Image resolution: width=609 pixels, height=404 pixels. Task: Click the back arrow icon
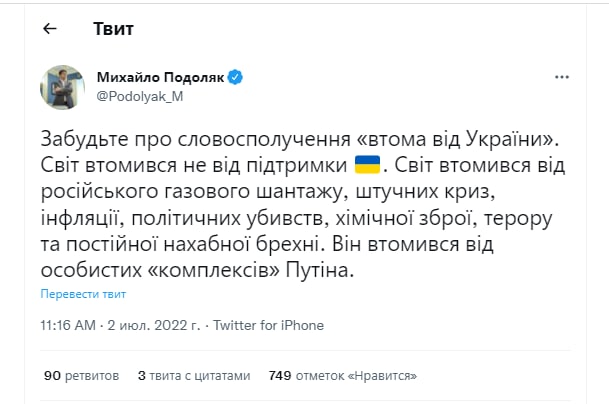coord(50,28)
